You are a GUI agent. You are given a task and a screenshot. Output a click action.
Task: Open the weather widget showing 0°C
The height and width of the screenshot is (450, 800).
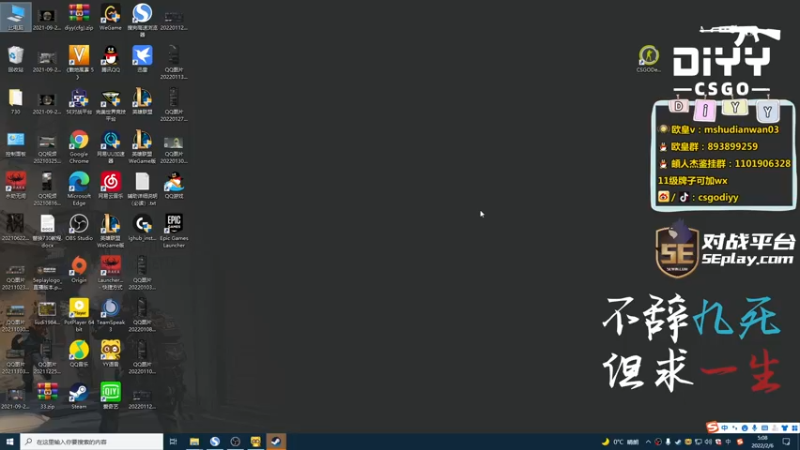coord(620,442)
